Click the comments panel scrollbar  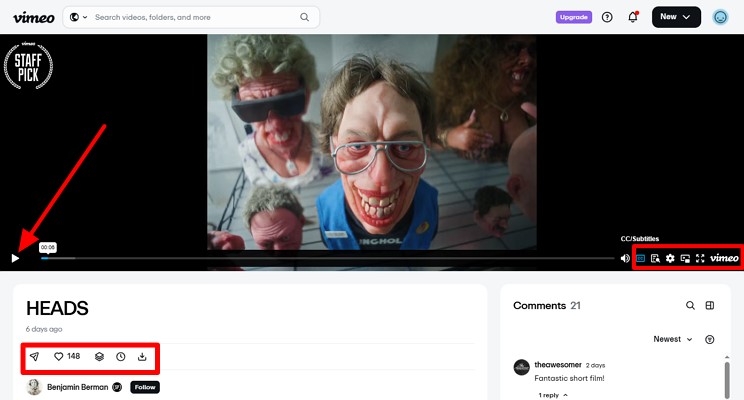[x=727, y=380]
